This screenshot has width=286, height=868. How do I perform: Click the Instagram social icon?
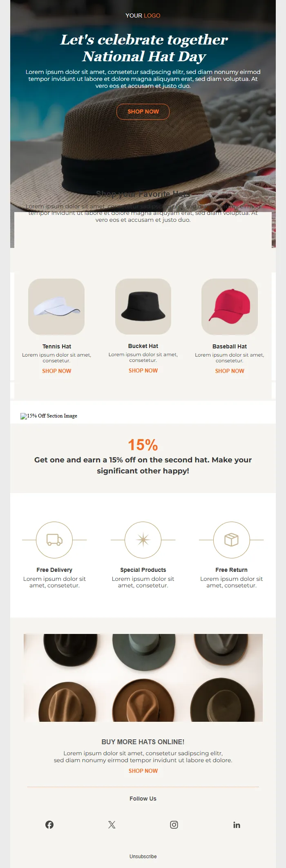[174, 825]
